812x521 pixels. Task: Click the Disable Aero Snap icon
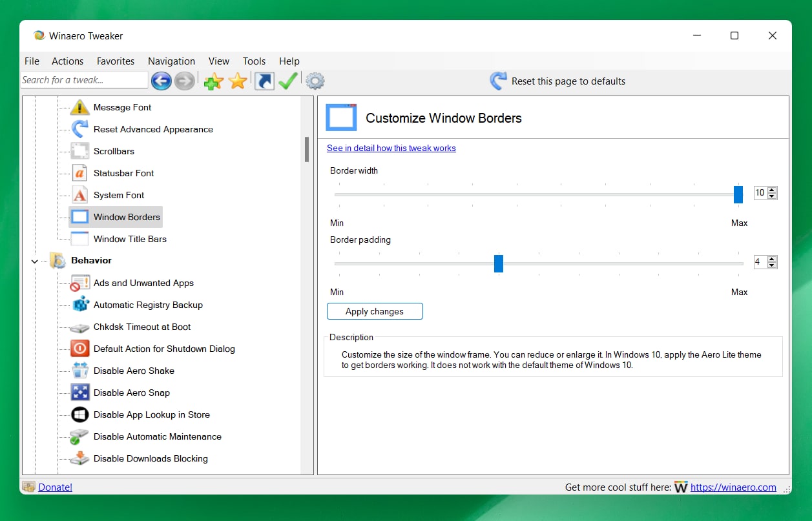pos(79,393)
